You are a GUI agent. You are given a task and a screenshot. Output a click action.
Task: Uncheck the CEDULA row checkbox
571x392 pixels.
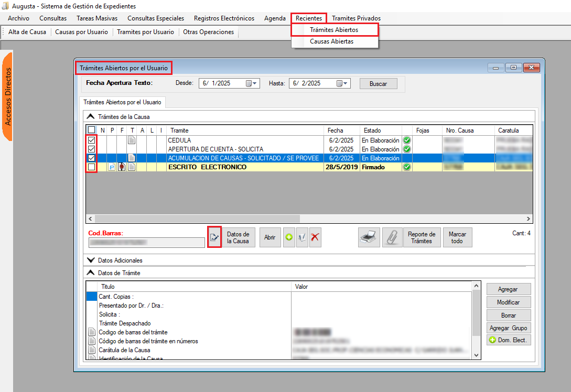[x=92, y=140]
